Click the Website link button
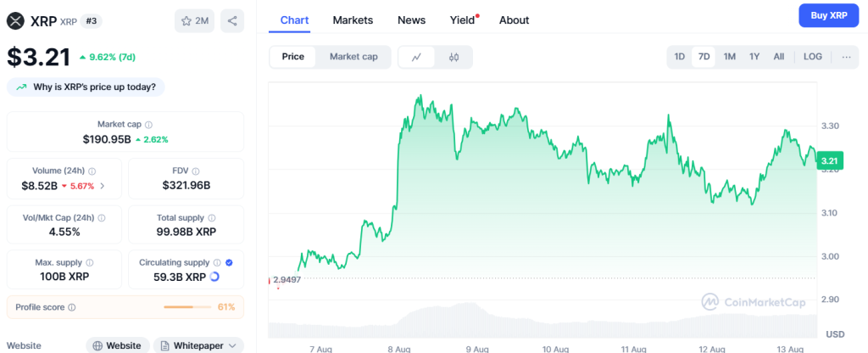868x353 pixels. [117, 345]
